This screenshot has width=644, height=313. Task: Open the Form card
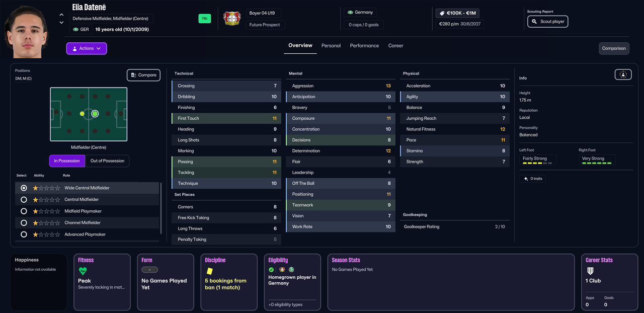166,282
